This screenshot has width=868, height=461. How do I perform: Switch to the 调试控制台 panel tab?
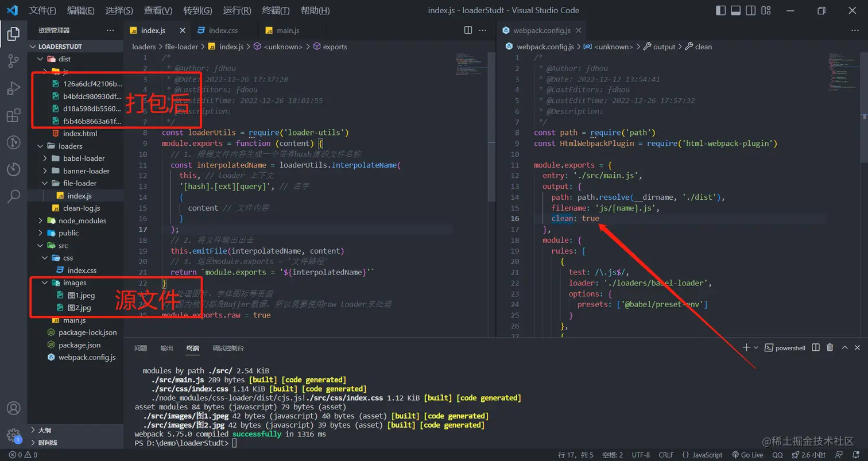(x=228, y=348)
